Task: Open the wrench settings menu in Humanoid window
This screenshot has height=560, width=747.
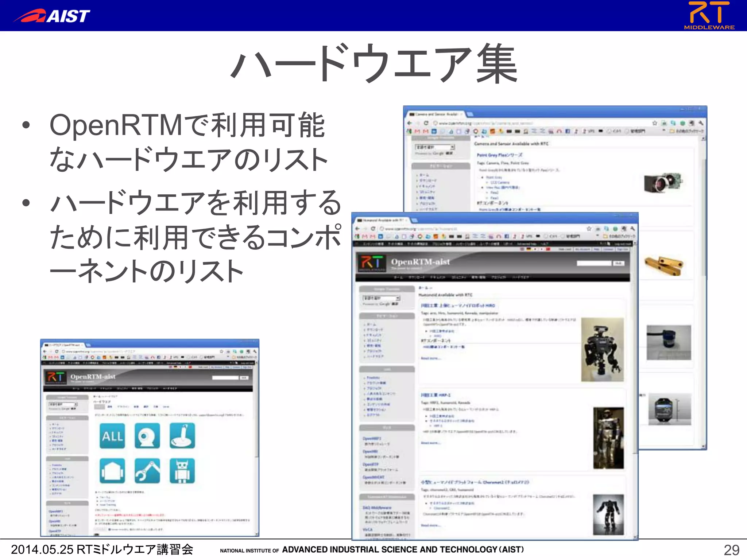Action: tap(632, 229)
